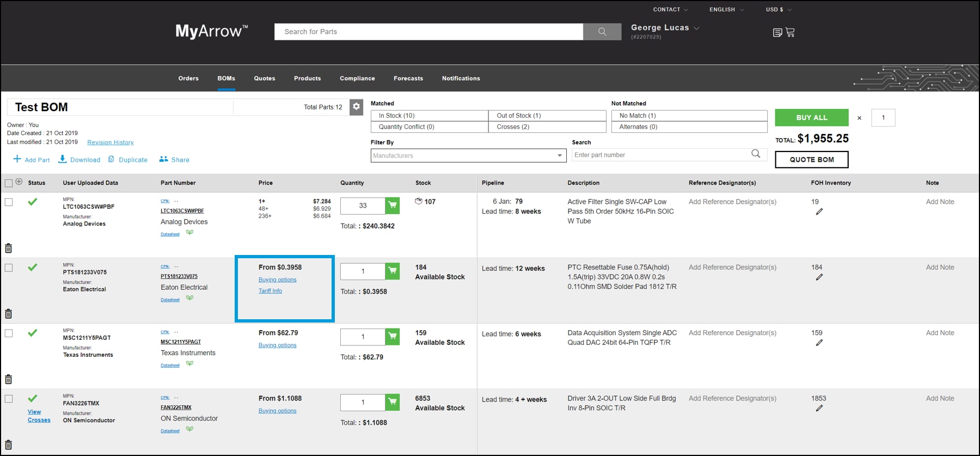Image resolution: width=980 pixels, height=456 pixels.
Task: Delete the PTS181233V075 row with trash icon
Action: coord(9,314)
